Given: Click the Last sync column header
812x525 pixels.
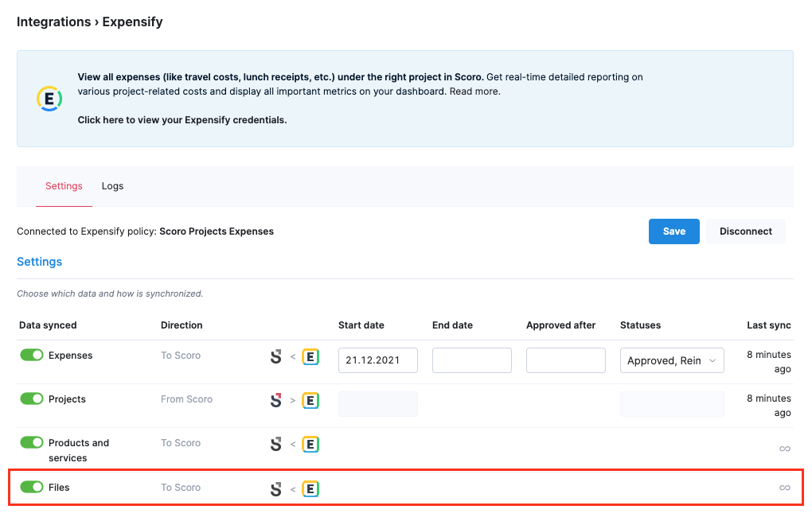Looking at the screenshot, I should tap(768, 325).
